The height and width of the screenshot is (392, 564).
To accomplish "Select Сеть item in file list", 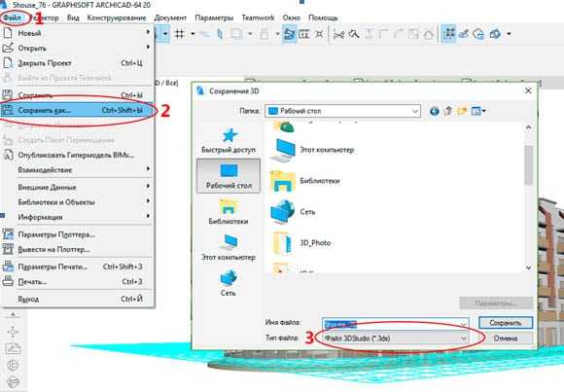I will click(293, 212).
